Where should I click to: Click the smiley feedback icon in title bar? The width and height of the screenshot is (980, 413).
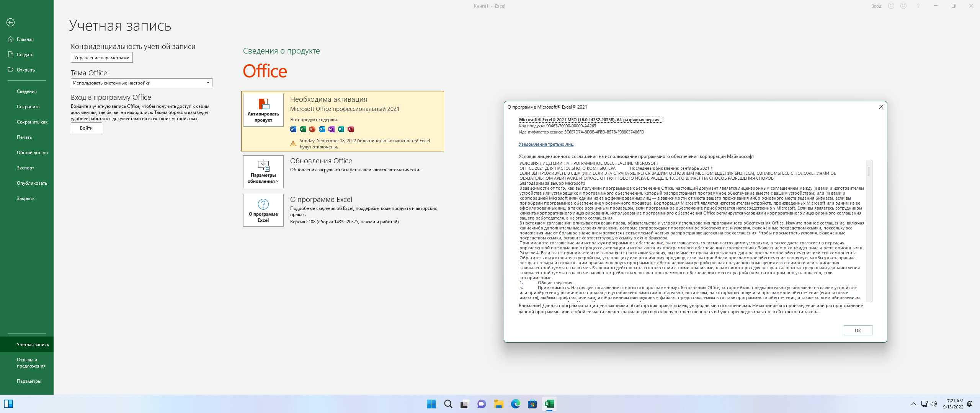point(891,6)
